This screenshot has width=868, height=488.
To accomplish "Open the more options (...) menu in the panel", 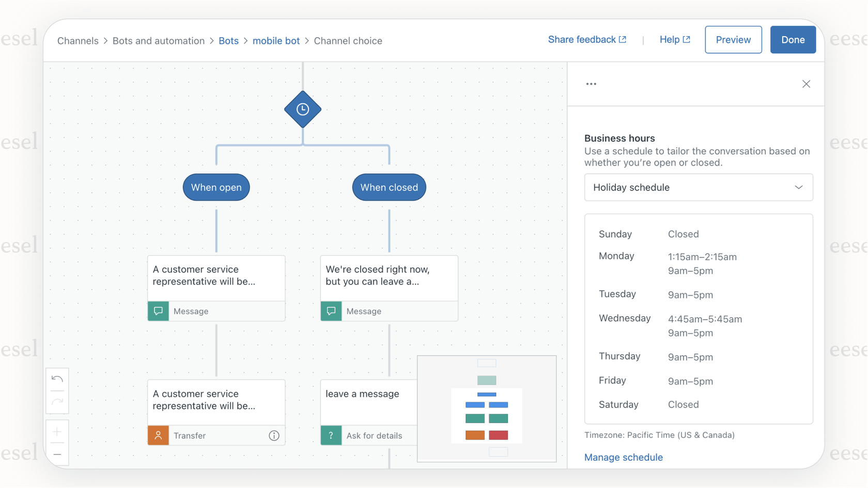I will pos(591,84).
